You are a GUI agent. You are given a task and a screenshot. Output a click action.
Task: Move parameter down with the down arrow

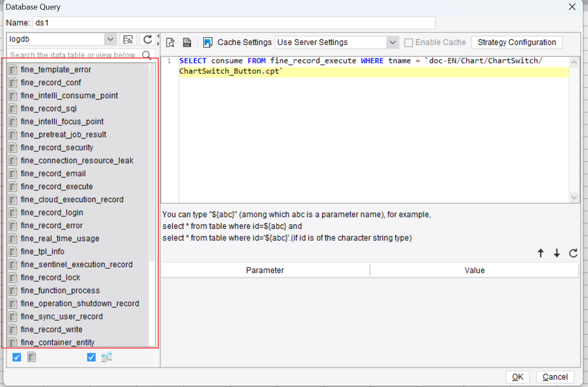pyautogui.click(x=557, y=253)
